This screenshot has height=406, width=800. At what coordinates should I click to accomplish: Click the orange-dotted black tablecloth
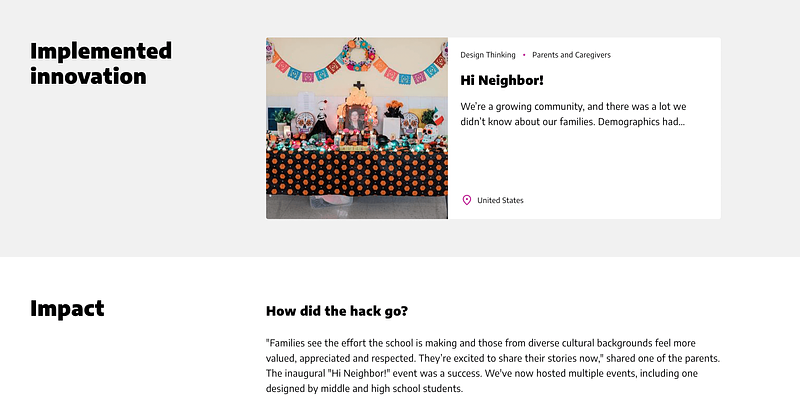[356, 174]
